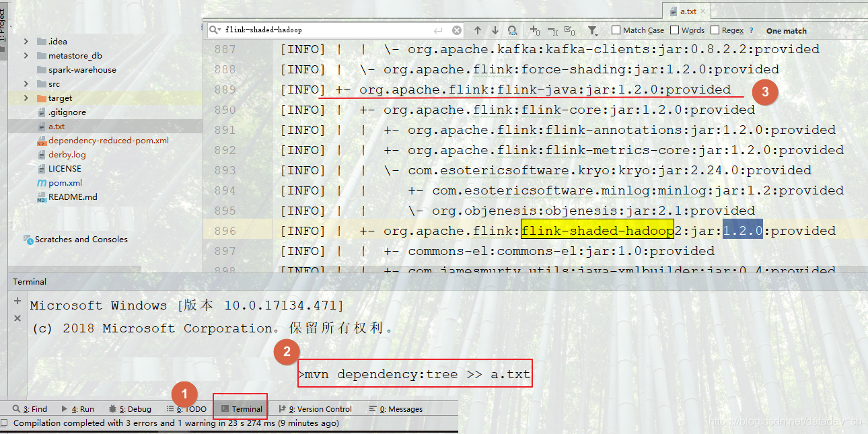Select LICENSE file in project tree
868x434 pixels.
(x=65, y=168)
